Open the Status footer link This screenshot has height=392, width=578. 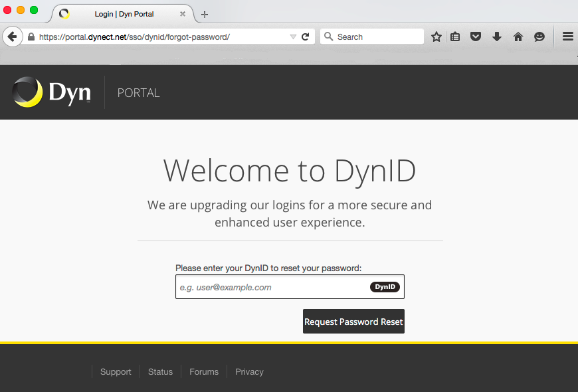pyautogui.click(x=160, y=371)
